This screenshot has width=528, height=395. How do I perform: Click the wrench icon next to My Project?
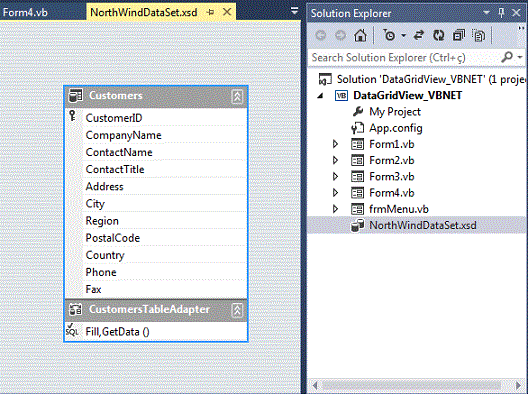pyautogui.click(x=358, y=111)
